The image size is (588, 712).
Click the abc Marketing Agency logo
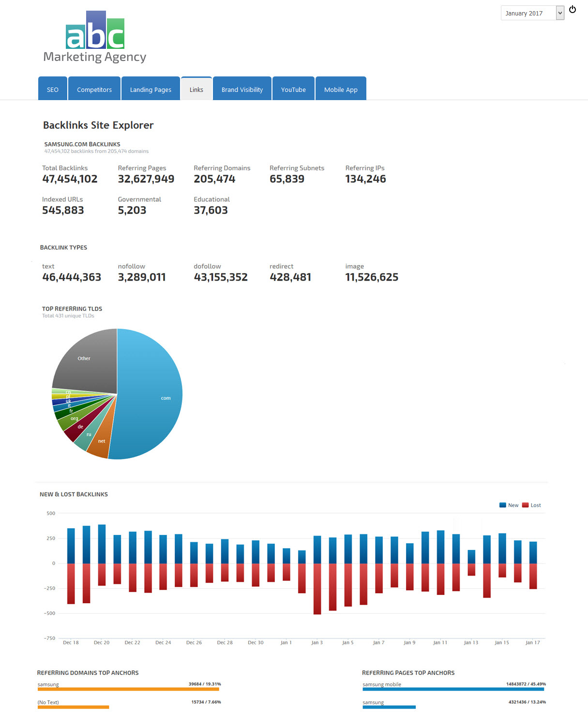95,37
